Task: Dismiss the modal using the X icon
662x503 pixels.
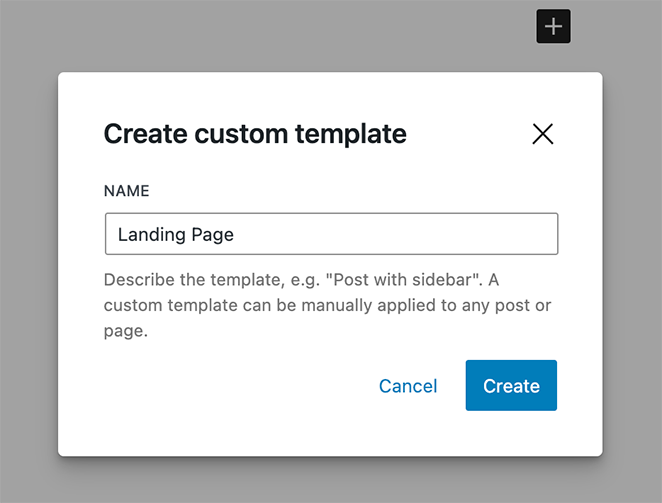Action: click(x=542, y=134)
